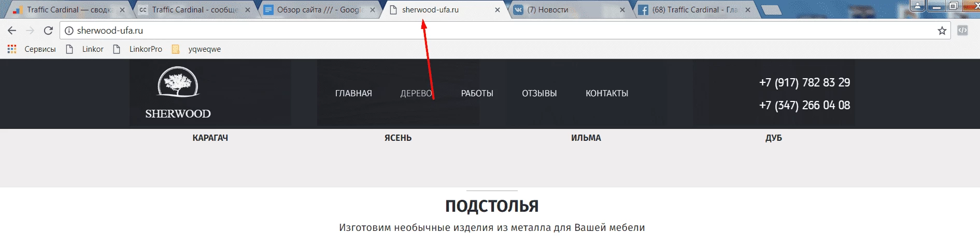View site information icon in address bar
Image resolution: width=980 pixels, height=248 pixels.
[69, 31]
